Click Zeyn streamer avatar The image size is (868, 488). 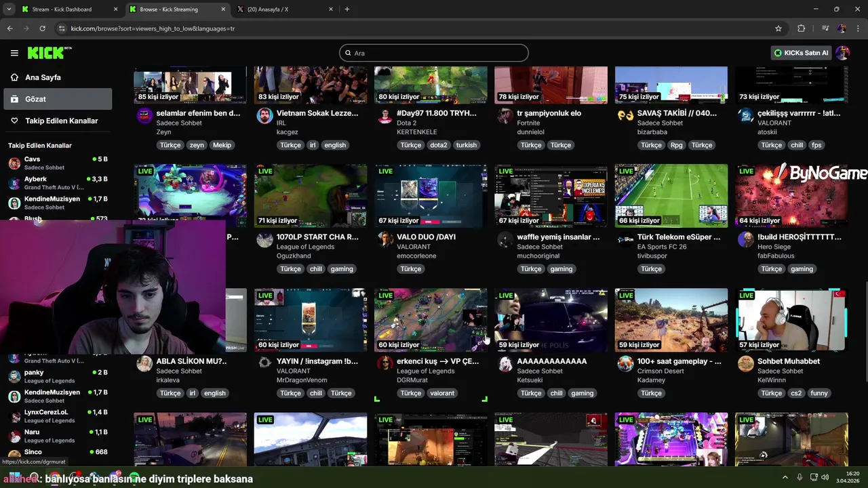[144, 115]
